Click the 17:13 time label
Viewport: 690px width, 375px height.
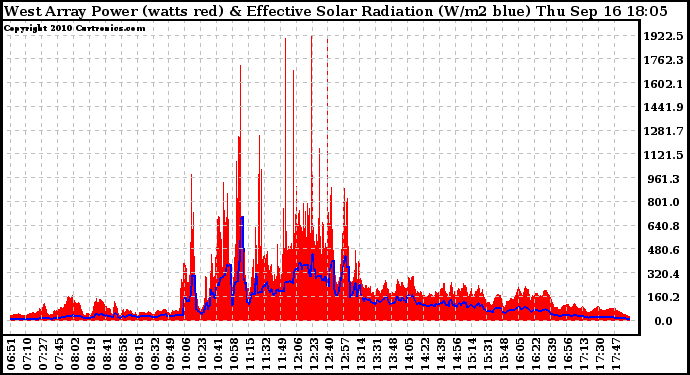click(x=584, y=354)
